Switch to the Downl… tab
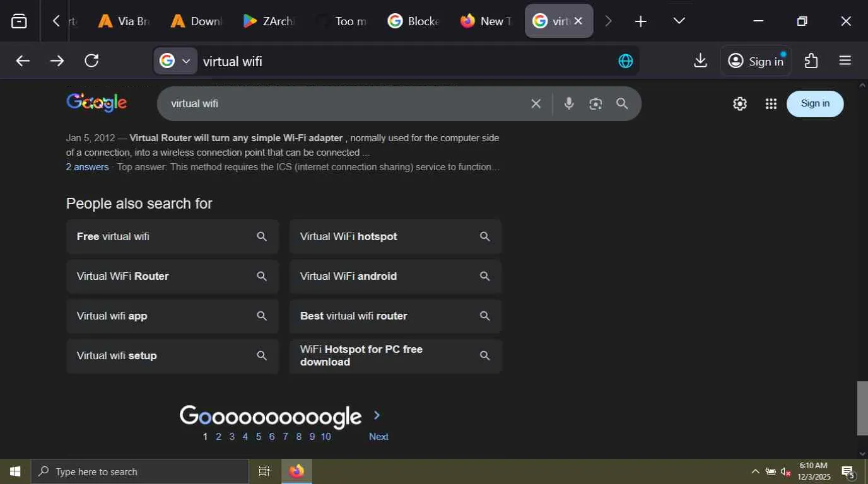Image resolution: width=868 pixels, height=484 pixels. (x=196, y=21)
